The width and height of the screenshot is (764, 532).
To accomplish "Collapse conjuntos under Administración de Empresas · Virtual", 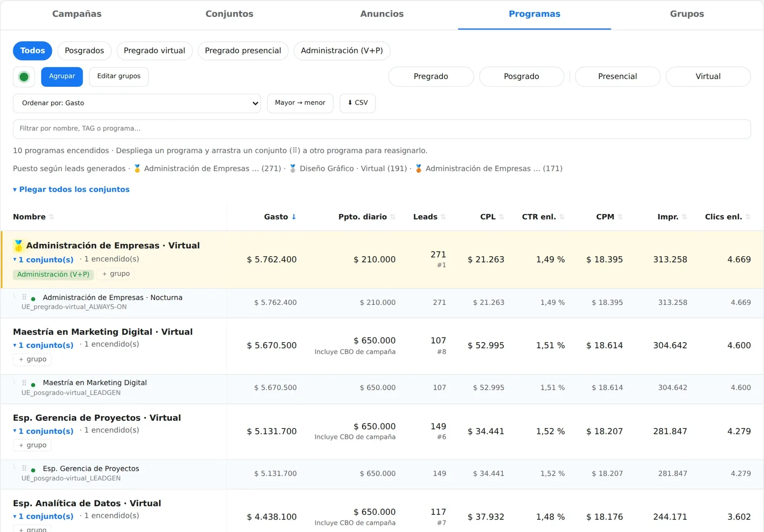I will [x=43, y=260].
